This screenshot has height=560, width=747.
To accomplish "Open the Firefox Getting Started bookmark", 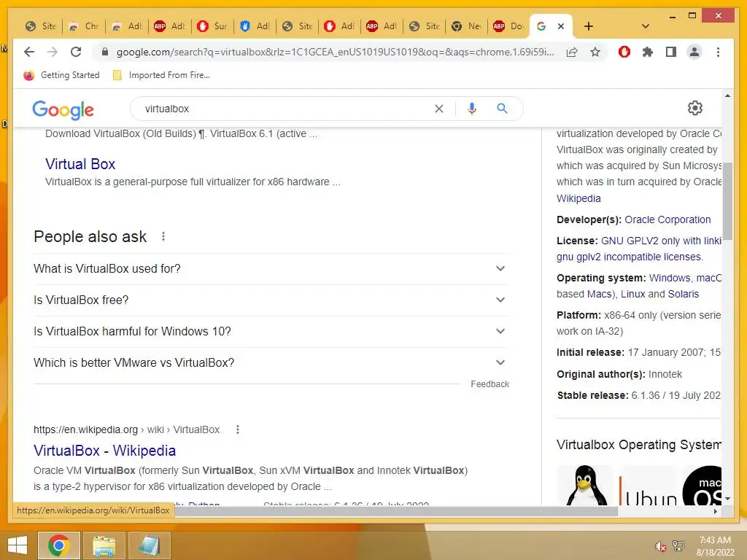I will click(x=62, y=75).
